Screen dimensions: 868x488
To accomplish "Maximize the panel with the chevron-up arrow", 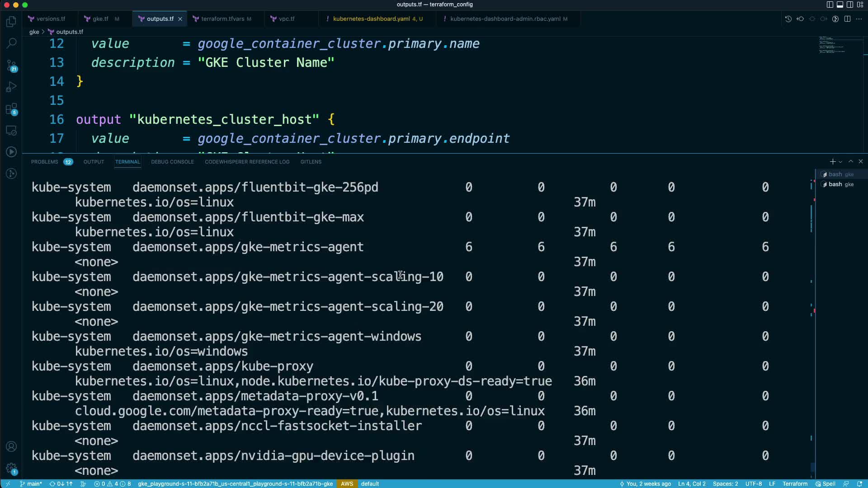I will point(850,161).
